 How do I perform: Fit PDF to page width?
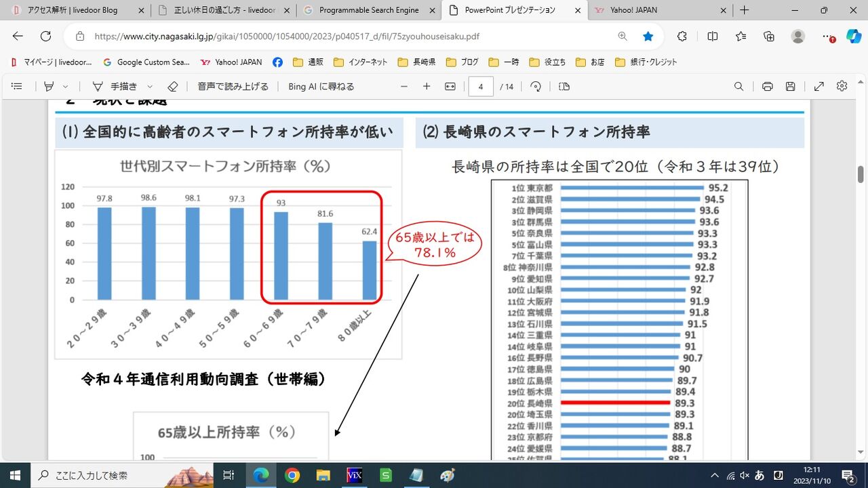[x=450, y=86]
